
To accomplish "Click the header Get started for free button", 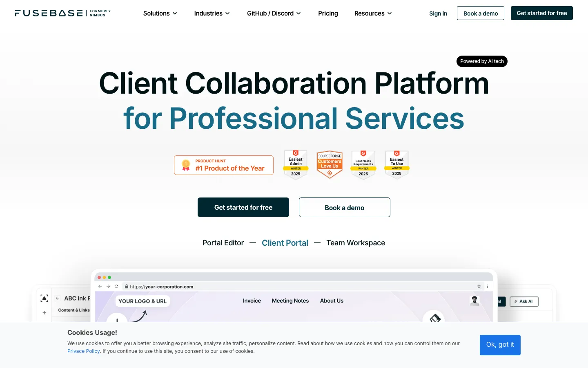I will (x=542, y=13).
